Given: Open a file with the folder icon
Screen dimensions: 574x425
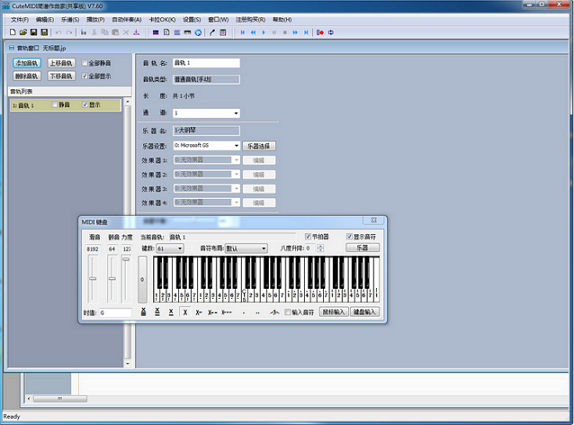Looking at the screenshot, I should tap(23, 32).
